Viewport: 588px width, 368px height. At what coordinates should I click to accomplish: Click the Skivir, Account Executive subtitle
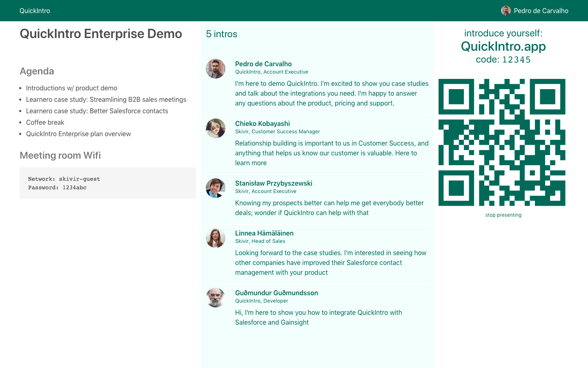(x=266, y=191)
